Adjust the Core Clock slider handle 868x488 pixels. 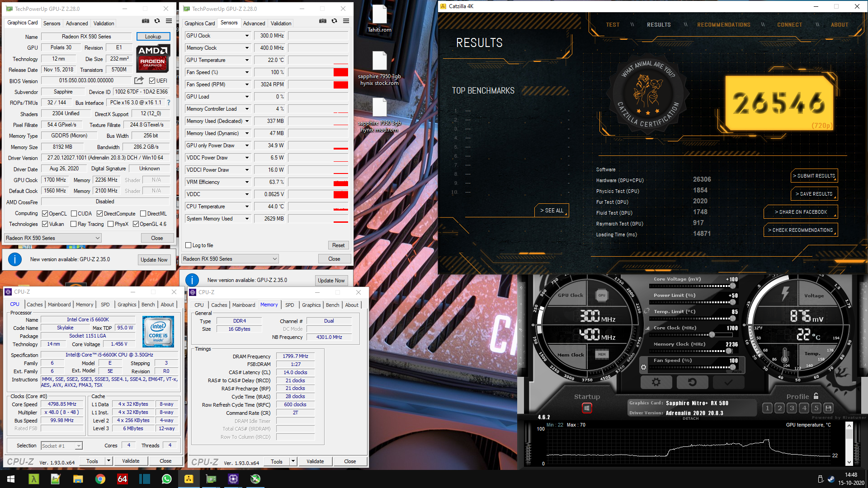tap(712, 335)
